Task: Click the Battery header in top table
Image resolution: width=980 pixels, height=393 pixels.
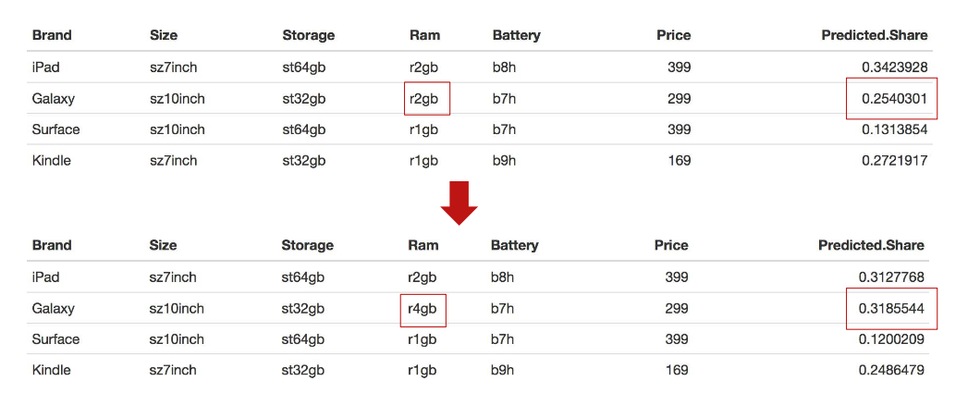Action: click(516, 35)
